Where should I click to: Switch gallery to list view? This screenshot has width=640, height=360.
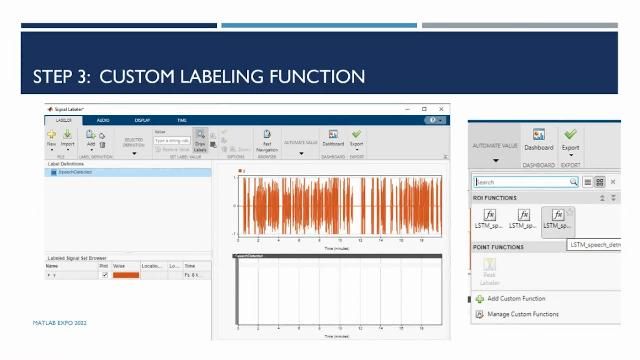[587, 182]
